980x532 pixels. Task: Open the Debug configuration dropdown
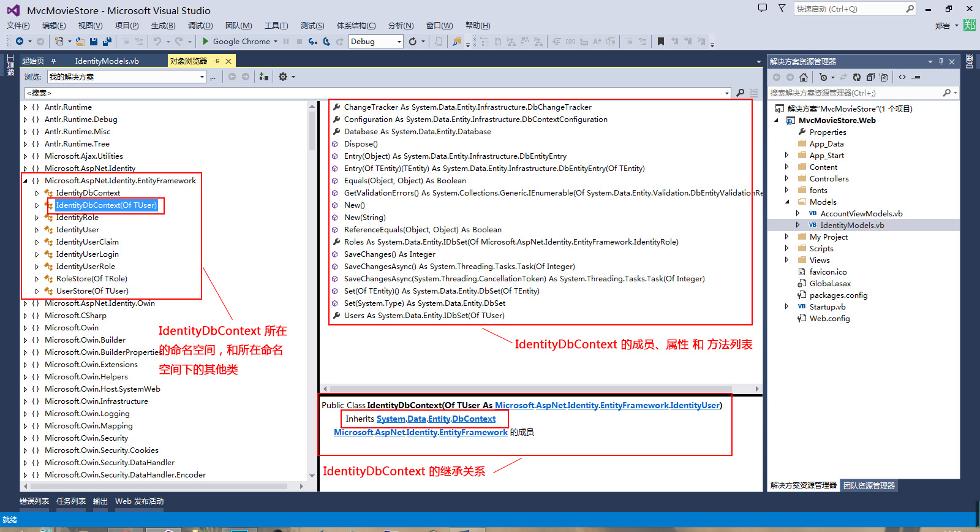tap(399, 42)
